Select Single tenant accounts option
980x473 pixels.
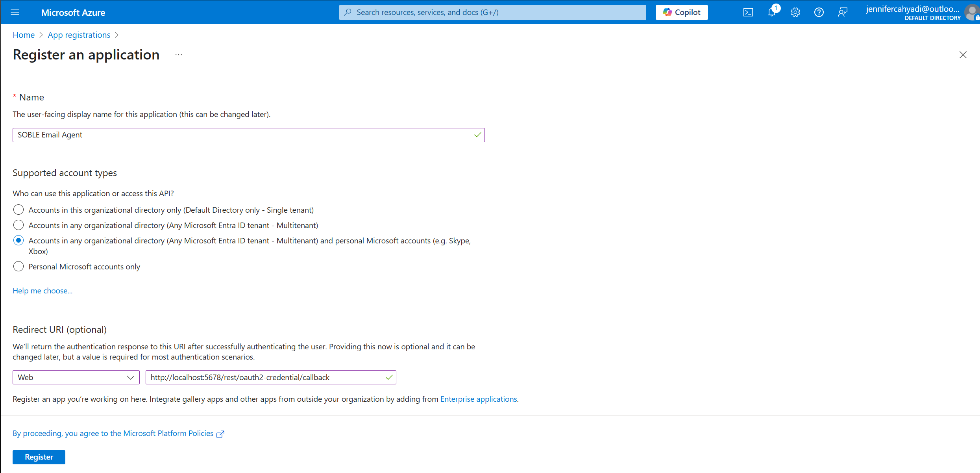(18, 210)
